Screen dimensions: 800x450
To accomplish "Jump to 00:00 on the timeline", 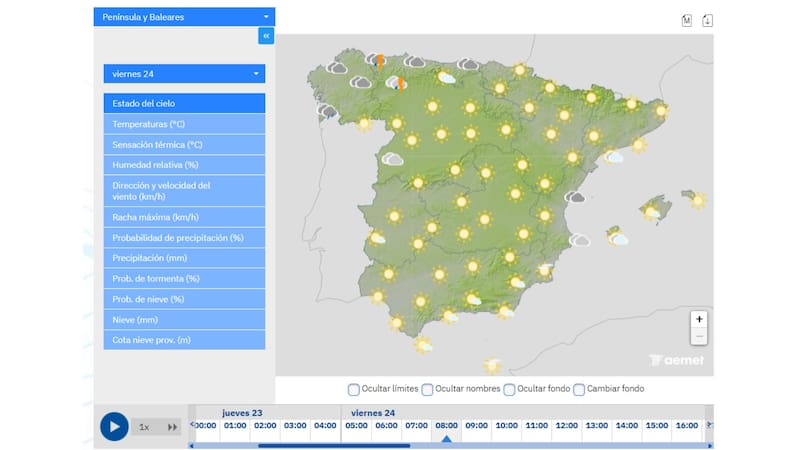I will [x=206, y=426].
